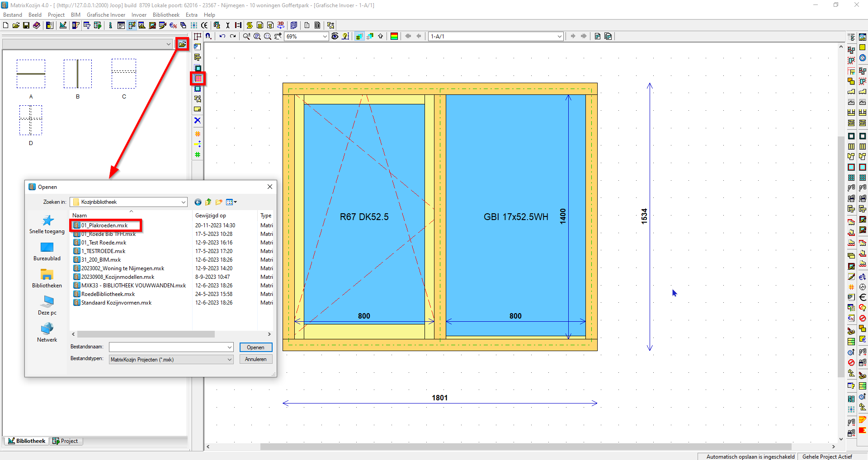Image resolution: width=868 pixels, height=460 pixels.
Task: Click the save icon in the toolbar
Action: point(26,25)
